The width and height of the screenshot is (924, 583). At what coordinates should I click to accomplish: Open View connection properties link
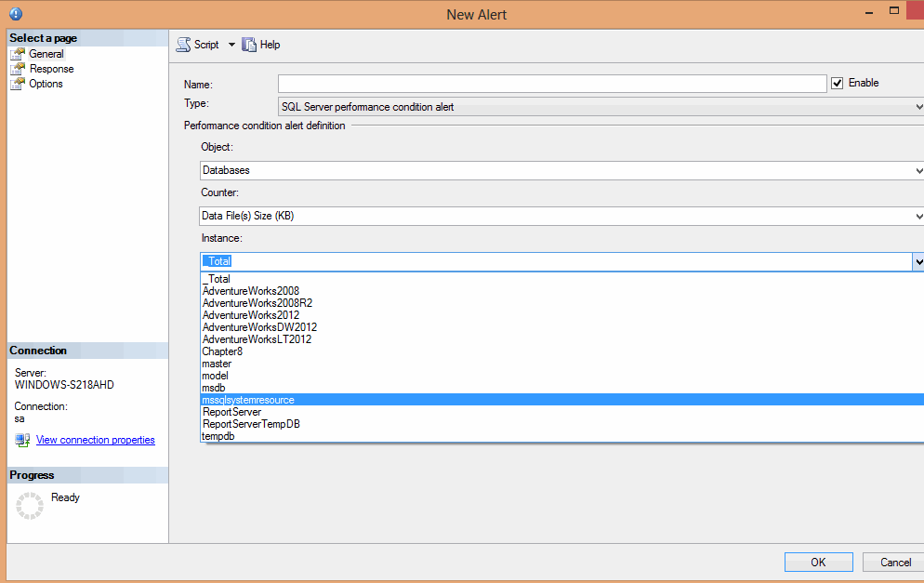point(95,439)
